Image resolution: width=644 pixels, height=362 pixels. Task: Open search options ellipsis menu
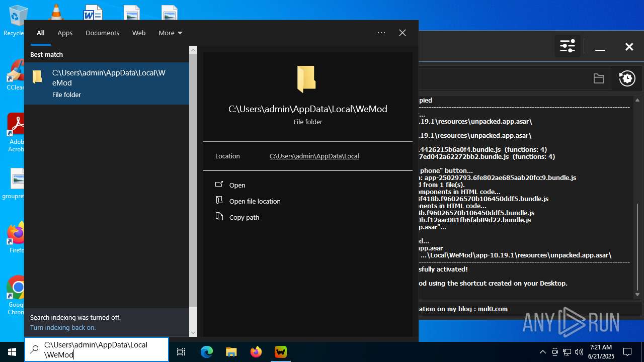click(381, 33)
